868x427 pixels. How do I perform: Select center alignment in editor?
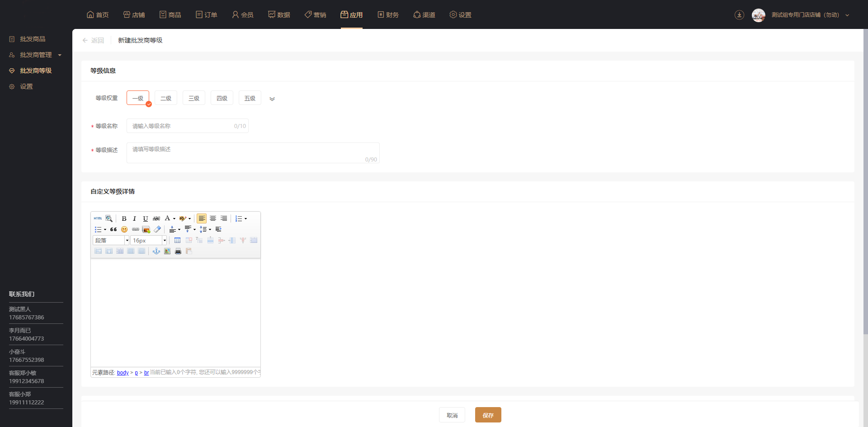(213, 218)
